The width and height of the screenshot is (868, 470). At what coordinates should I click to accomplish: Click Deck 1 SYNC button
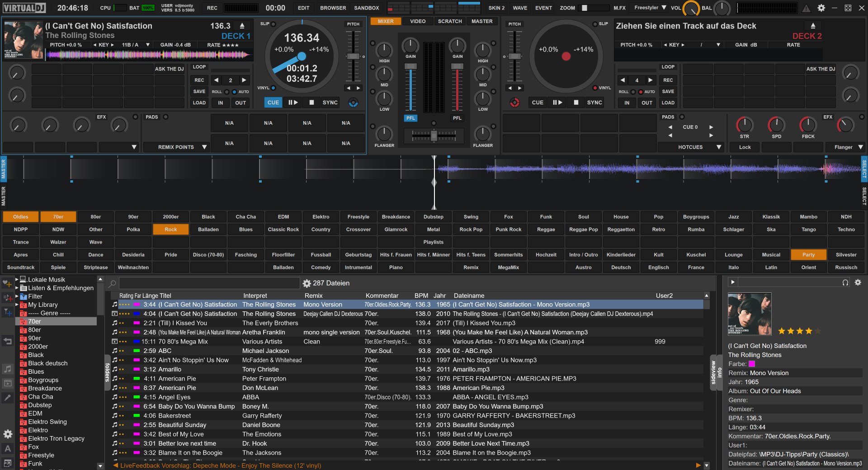[330, 103]
